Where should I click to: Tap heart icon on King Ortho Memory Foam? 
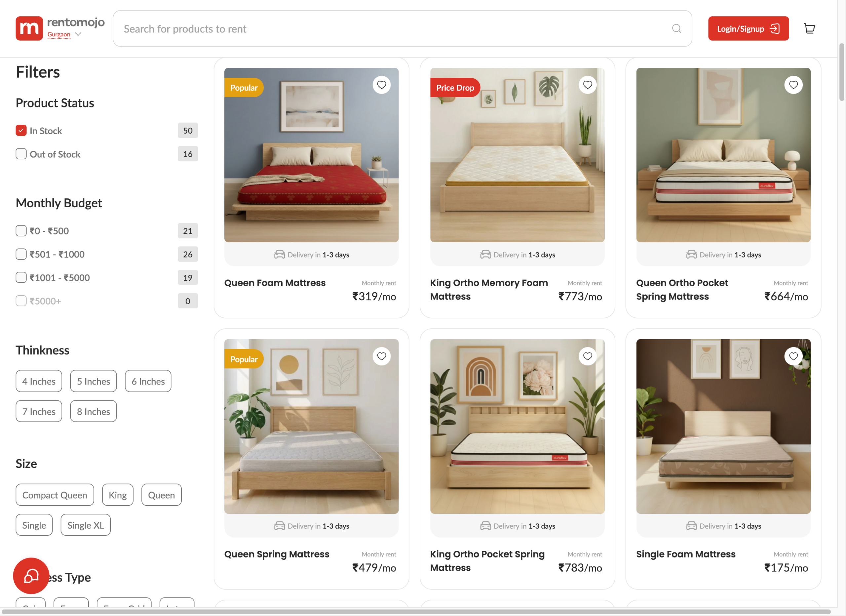(x=587, y=85)
